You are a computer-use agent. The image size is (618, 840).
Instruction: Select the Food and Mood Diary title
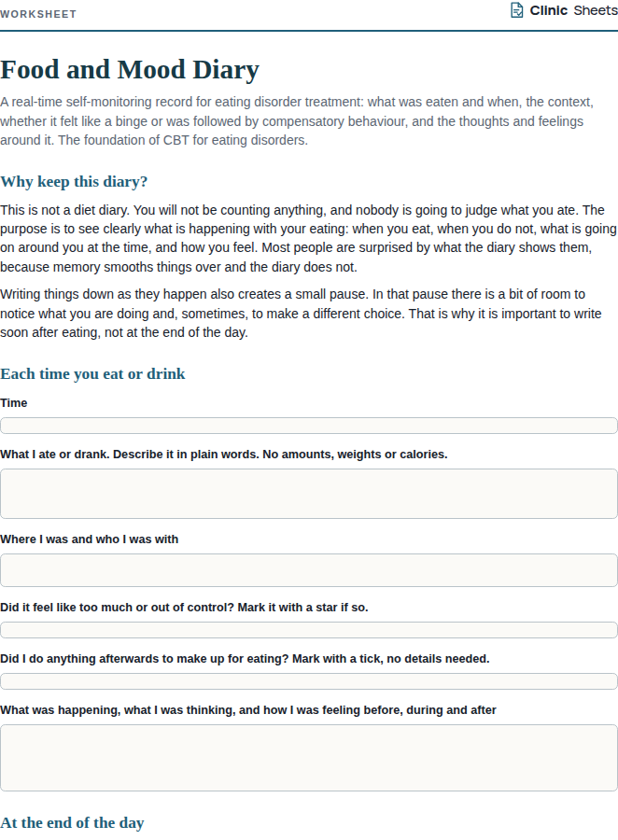(130, 70)
